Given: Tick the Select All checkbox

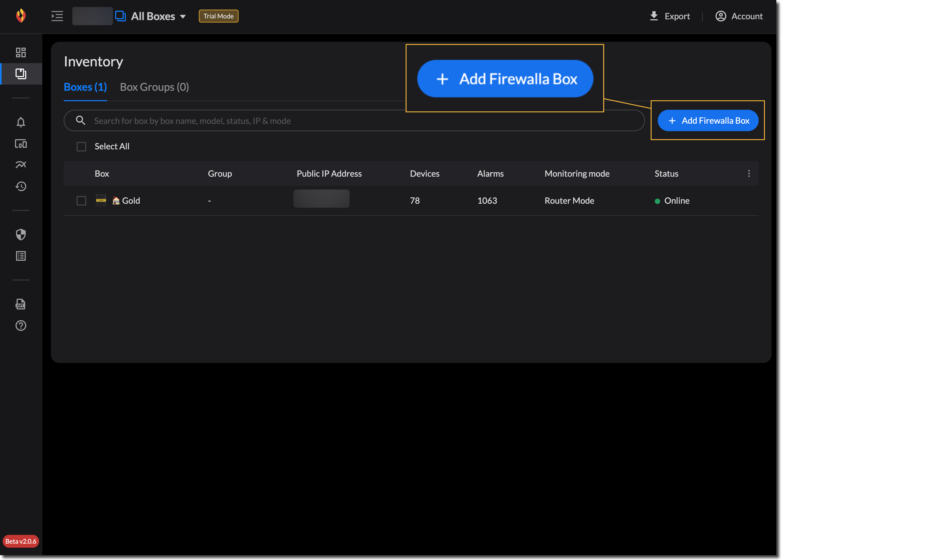Looking at the screenshot, I should [x=81, y=146].
